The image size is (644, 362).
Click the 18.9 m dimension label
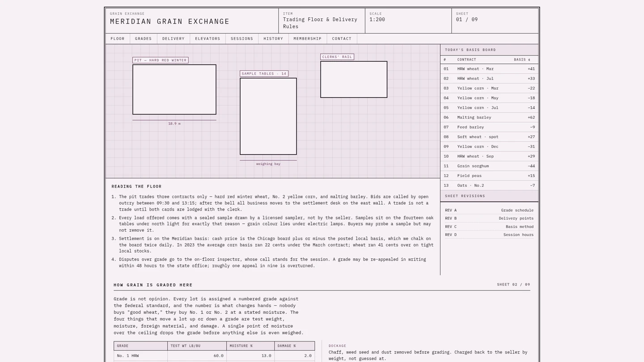click(174, 124)
